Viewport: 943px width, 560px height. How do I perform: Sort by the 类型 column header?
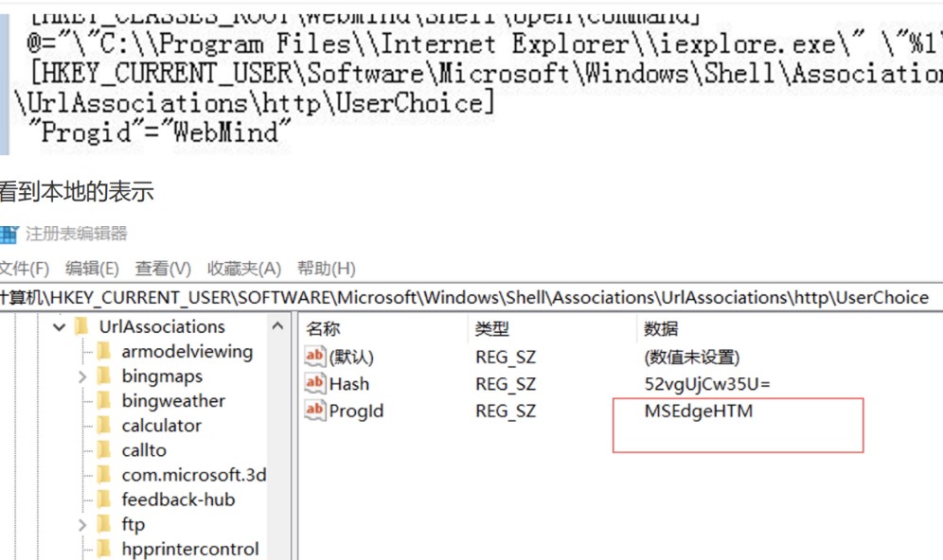click(x=492, y=328)
